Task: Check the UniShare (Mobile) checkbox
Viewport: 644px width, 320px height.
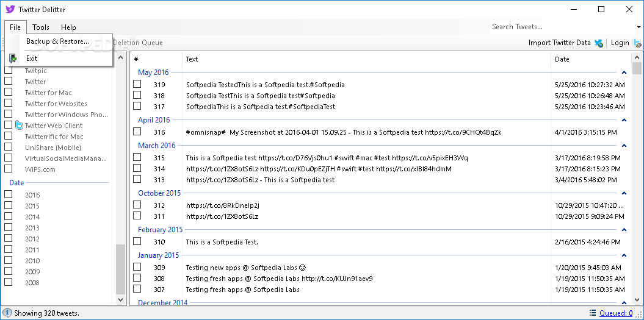Action: [8, 147]
